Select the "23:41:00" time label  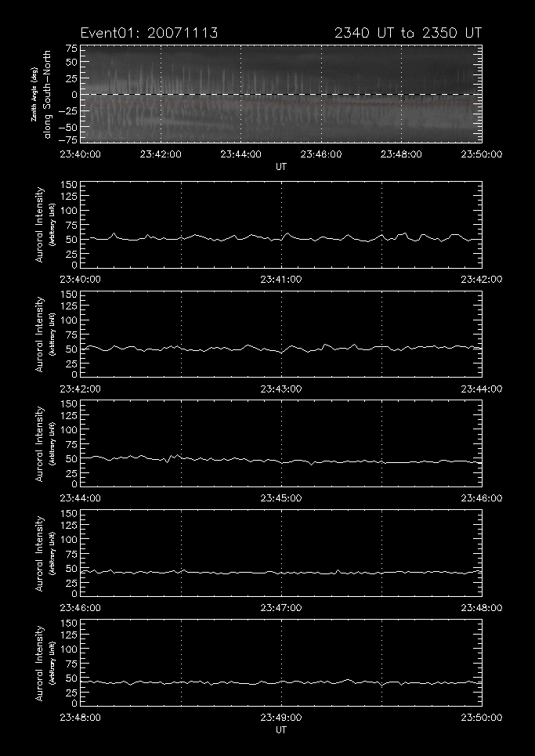[281, 279]
